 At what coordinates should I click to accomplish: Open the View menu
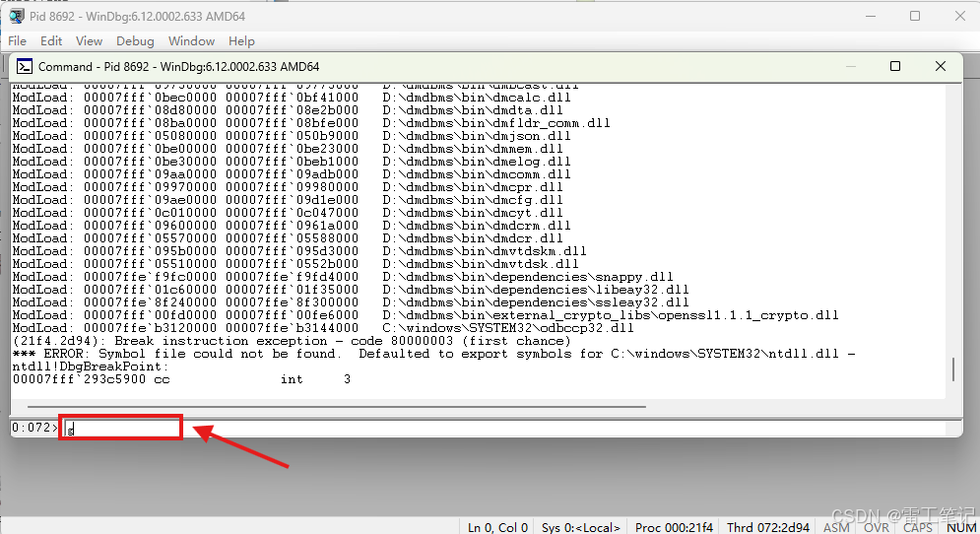pos(89,41)
